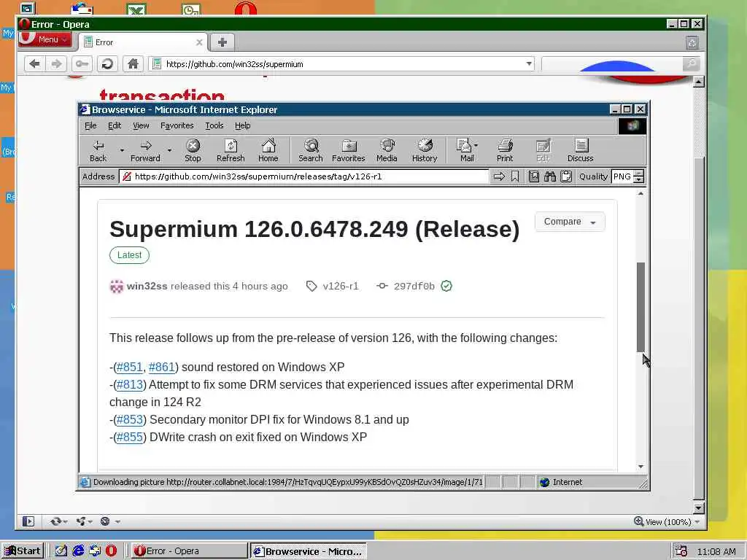Click the download icon in Browservice bar
Image resolution: width=747 pixels, height=560 pixels.
[x=533, y=176]
